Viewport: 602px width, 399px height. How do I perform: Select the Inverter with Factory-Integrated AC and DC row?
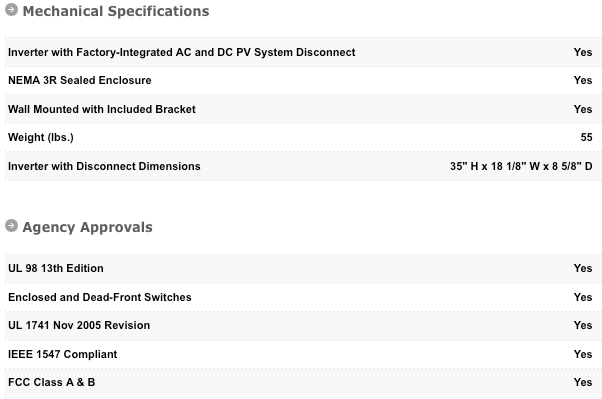303,52
